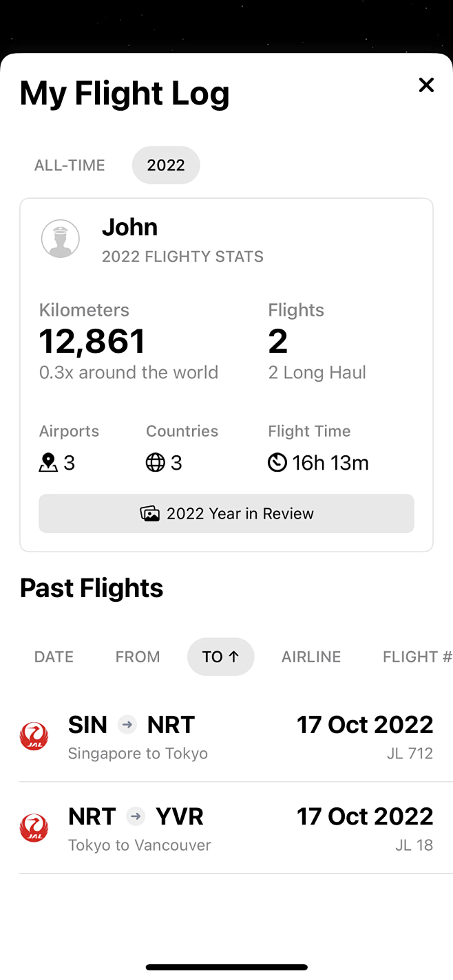The height and width of the screenshot is (980, 453).
Task: Open the Tokyo to Vancouver flight
Action: coord(226,828)
